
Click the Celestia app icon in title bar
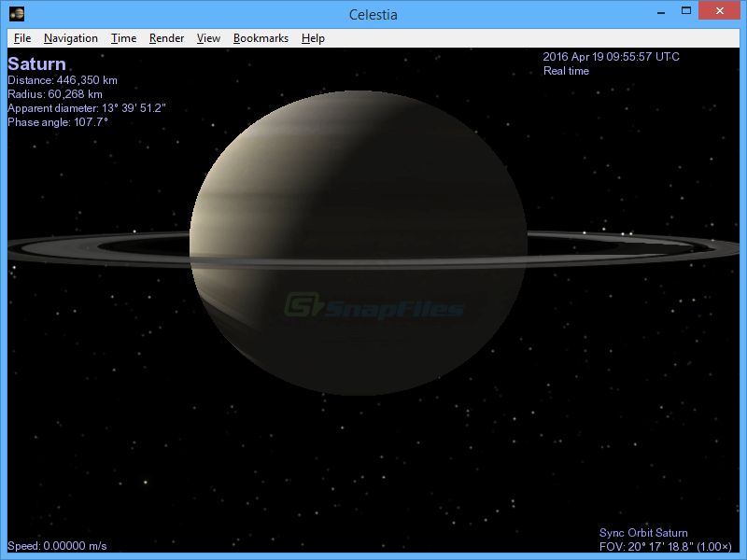(17, 14)
